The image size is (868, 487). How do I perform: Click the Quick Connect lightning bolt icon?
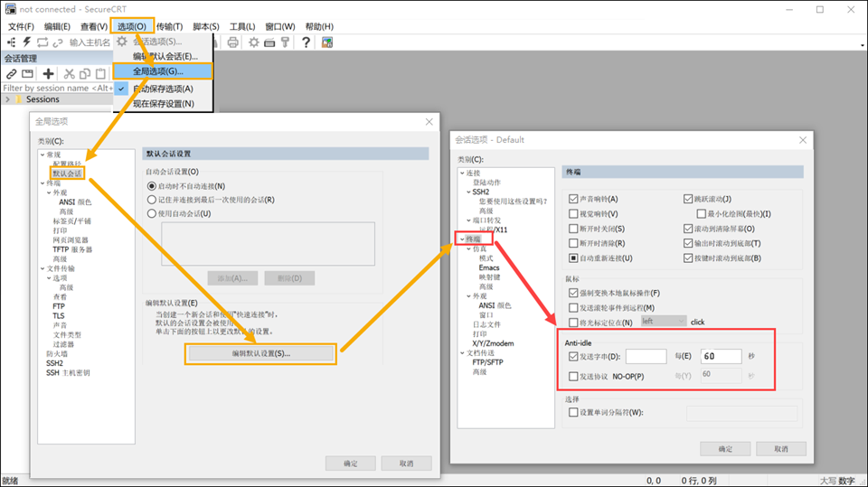(x=27, y=42)
